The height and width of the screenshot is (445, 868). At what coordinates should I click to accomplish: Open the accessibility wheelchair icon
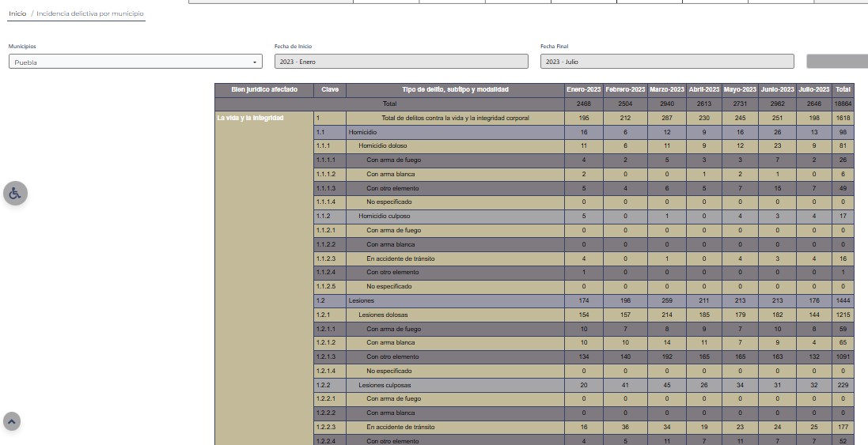tap(15, 194)
